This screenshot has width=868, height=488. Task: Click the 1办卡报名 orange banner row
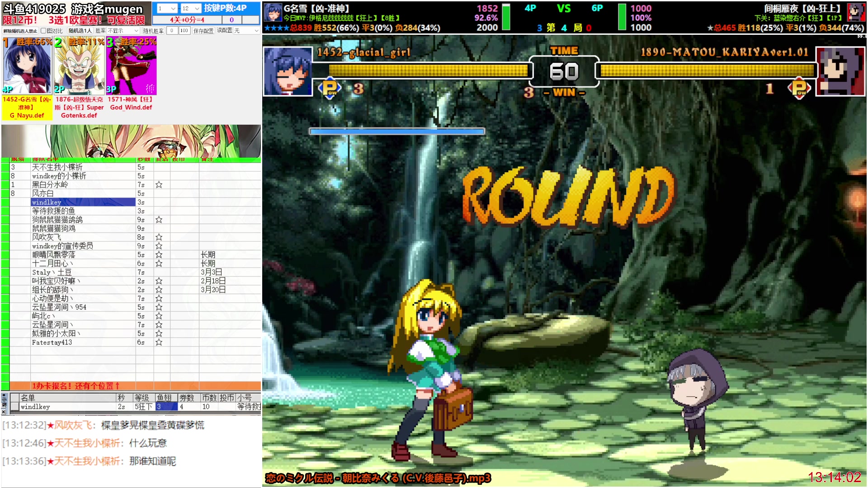(136, 386)
